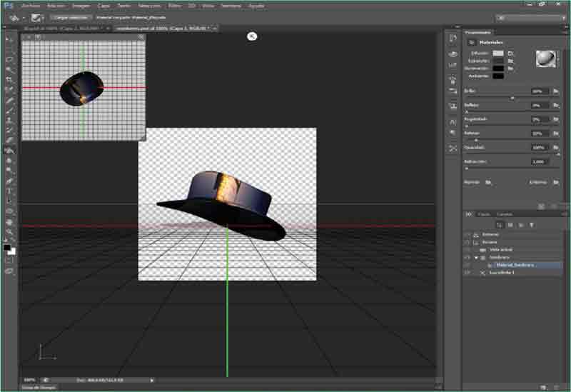The image size is (571, 392).
Task: Filter 3D panel by whole scene icon
Action: point(499,224)
